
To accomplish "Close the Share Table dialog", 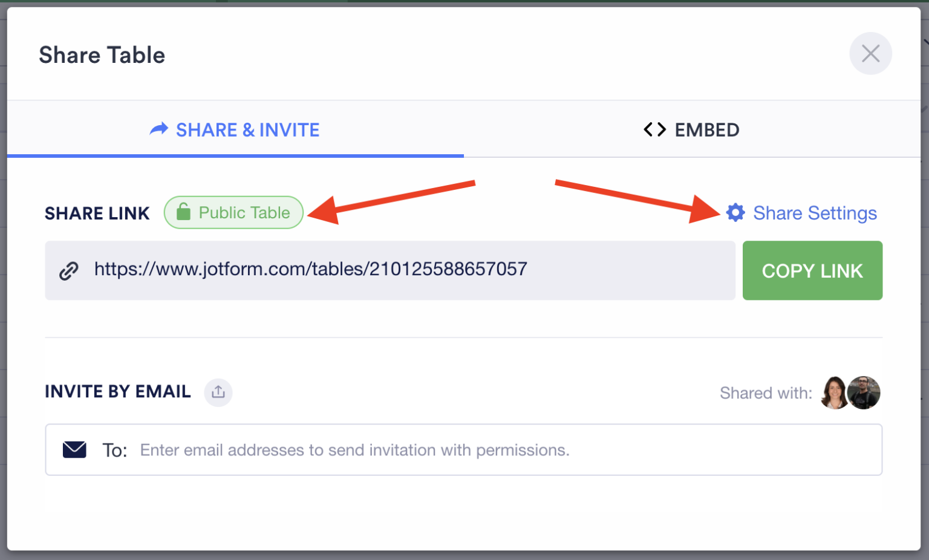I will 870,53.
